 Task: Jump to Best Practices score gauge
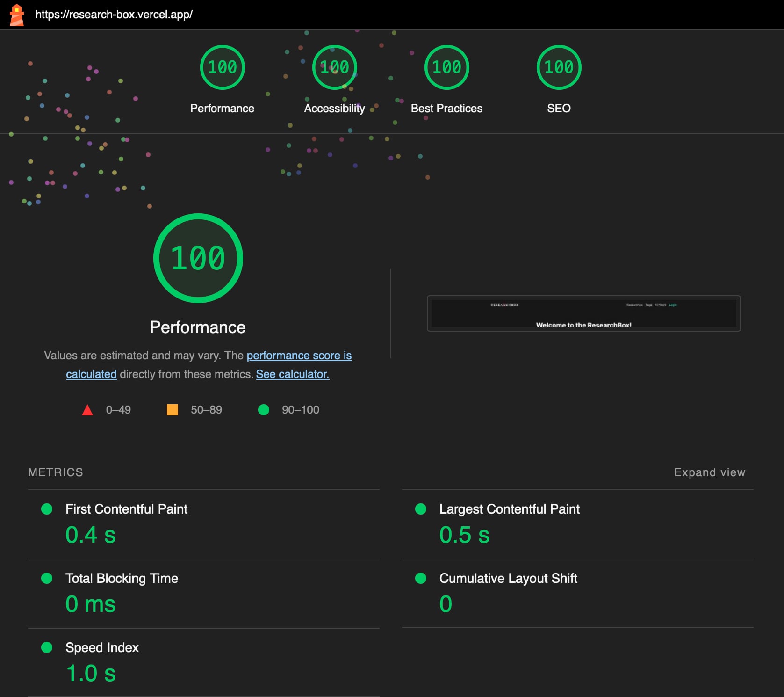tap(447, 67)
